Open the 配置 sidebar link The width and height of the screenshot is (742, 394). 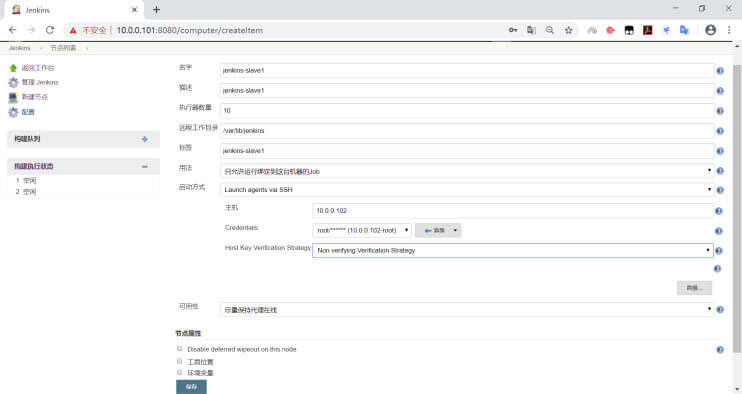point(28,112)
